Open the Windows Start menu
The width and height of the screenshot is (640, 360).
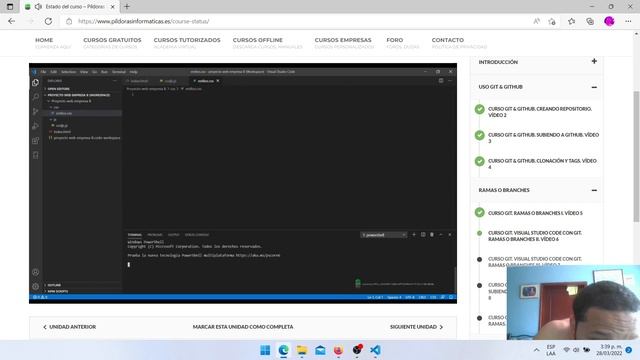click(265, 350)
